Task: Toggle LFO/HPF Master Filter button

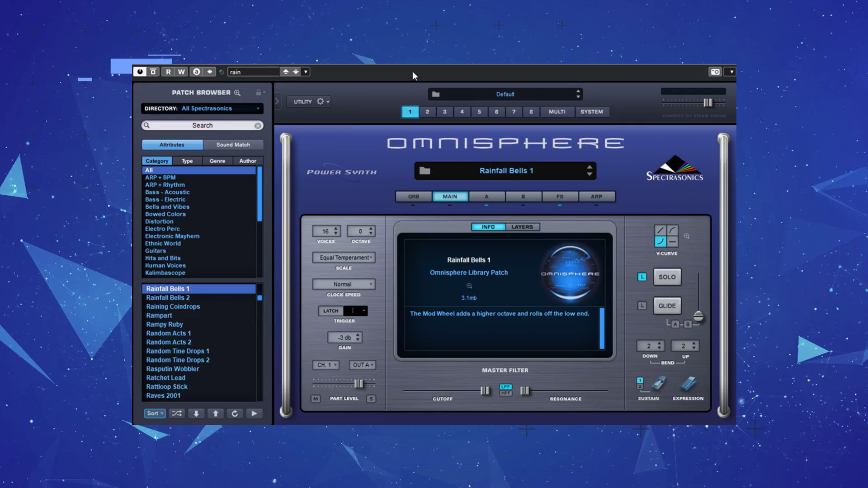Action: 505,389
